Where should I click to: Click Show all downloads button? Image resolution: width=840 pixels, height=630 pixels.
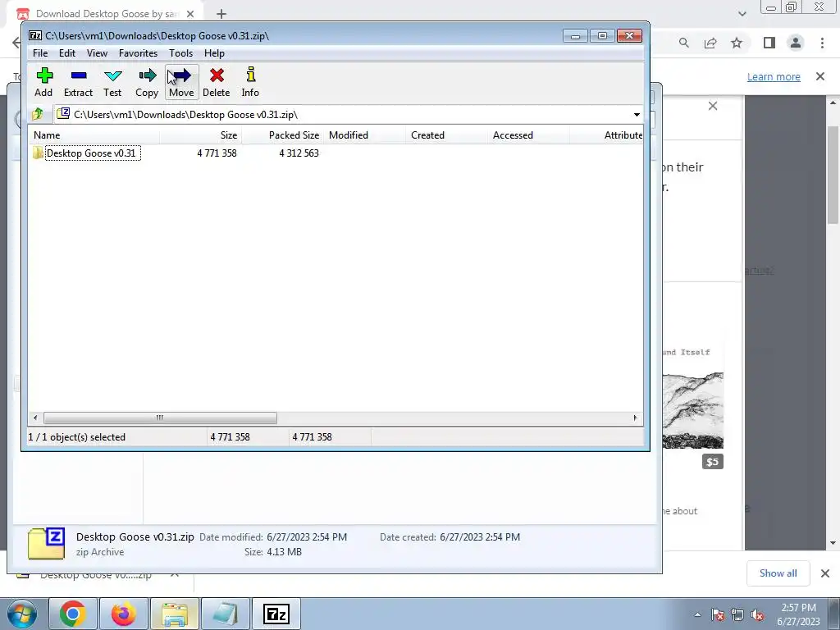(778, 573)
